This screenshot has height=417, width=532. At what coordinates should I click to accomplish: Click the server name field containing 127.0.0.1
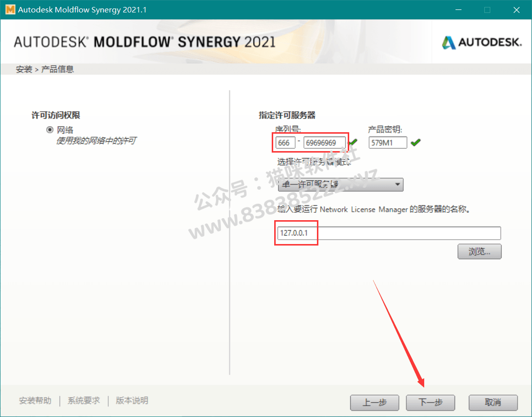point(389,233)
